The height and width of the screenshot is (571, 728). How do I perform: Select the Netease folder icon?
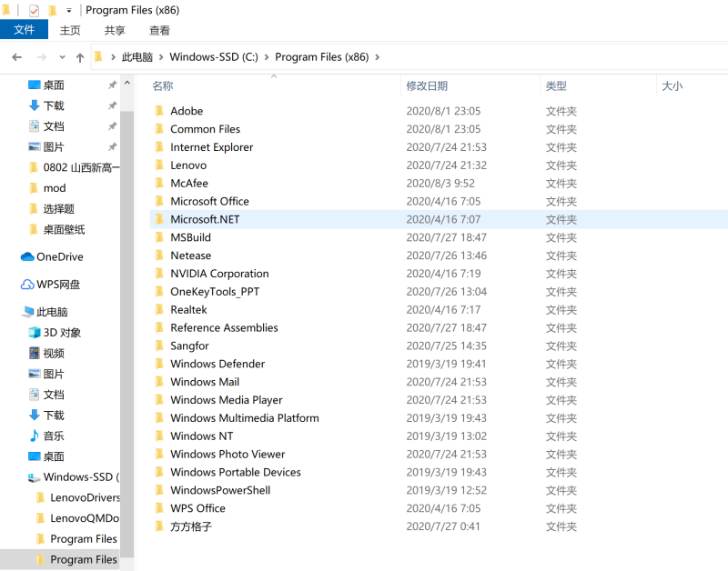[x=159, y=255]
